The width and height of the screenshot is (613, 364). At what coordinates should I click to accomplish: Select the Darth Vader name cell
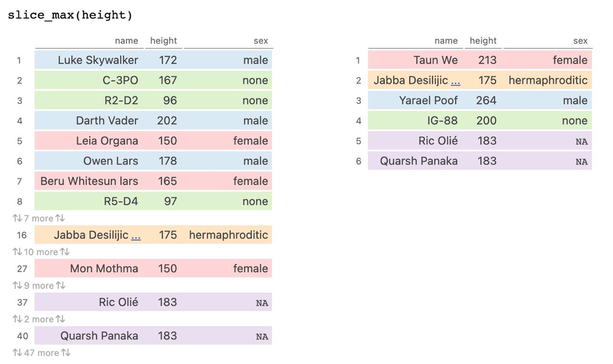pos(107,121)
